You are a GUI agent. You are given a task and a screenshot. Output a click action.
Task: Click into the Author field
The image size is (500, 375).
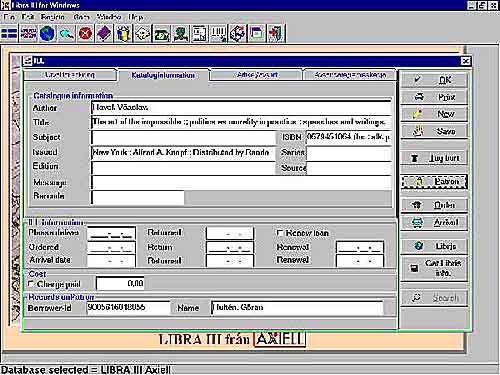(241, 107)
